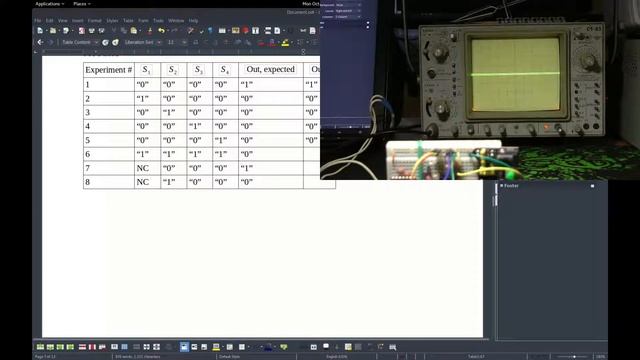The image size is (640, 360).
Task: Save the document with the Save icon
Action: tap(66, 31)
